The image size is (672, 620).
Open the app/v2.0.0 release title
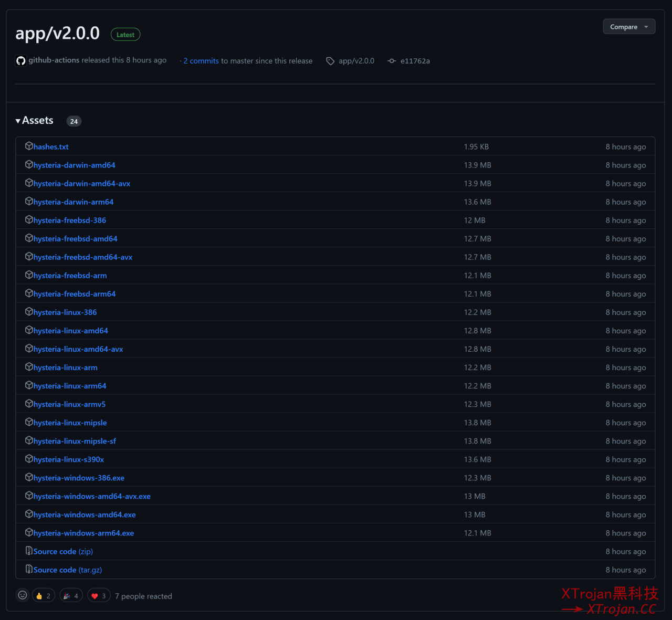tap(58, 34)
